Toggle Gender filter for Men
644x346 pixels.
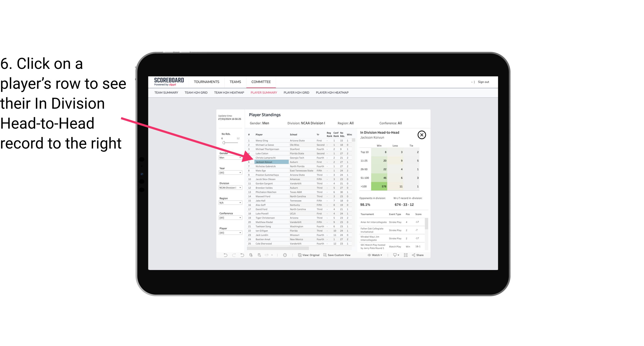tap(229, 158)
